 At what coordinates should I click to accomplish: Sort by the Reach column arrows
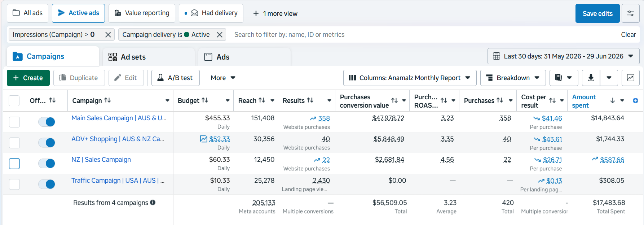[262, 100]
